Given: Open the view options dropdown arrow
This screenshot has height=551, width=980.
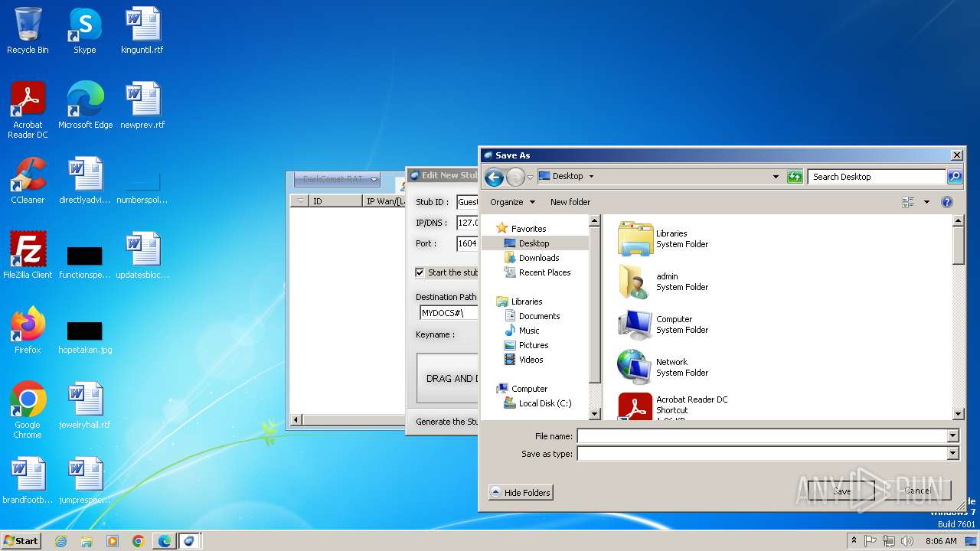Looking at the screenshot, I should click(926, 202).
